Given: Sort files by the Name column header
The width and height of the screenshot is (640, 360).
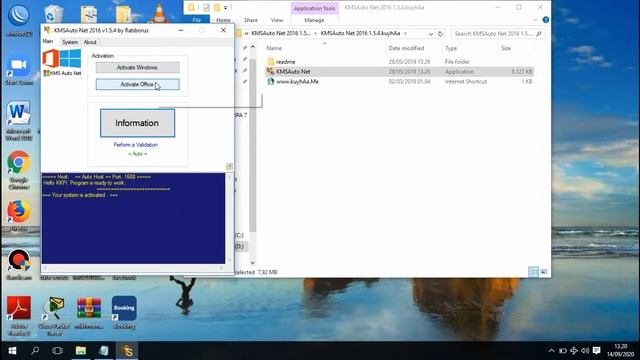Looking at the screenshot, I should [274, 48].
